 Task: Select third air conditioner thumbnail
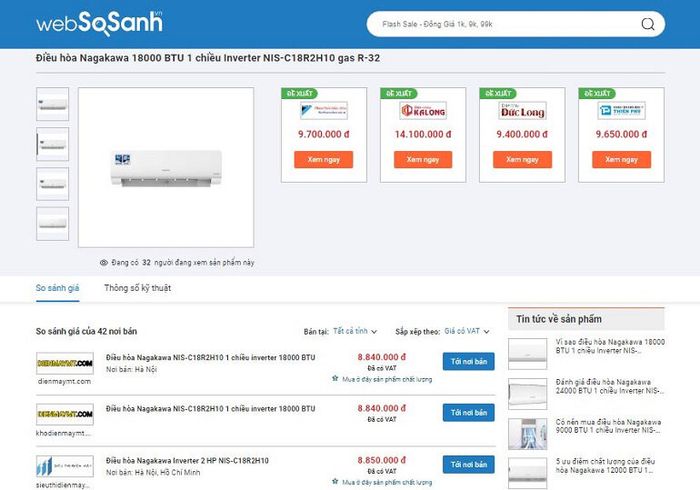coord(53,184)
